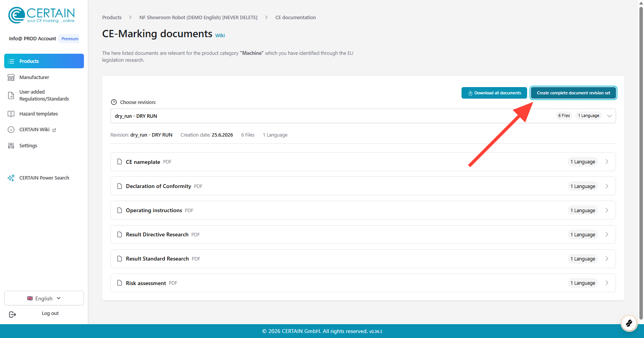644x338 pixels.
Task: Open the Hazard templates menu item
Action: click(x=44, y=114)
